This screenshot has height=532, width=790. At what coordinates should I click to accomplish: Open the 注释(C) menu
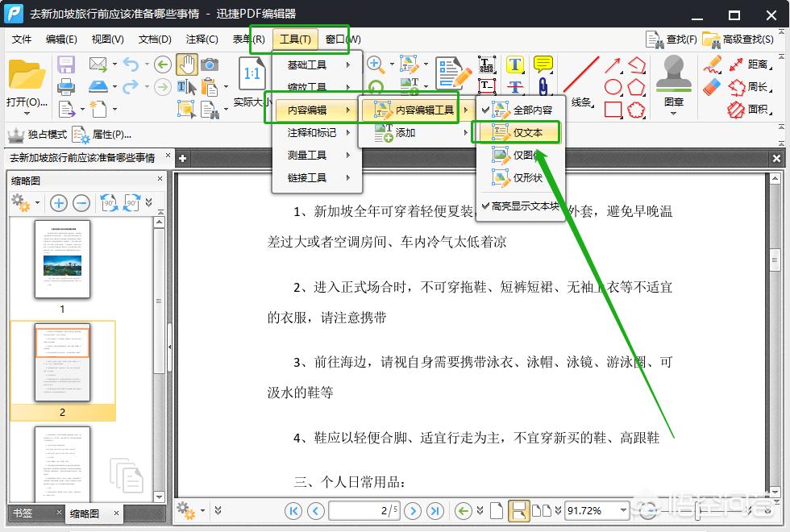pyautogui.click(x=201, y=39)
